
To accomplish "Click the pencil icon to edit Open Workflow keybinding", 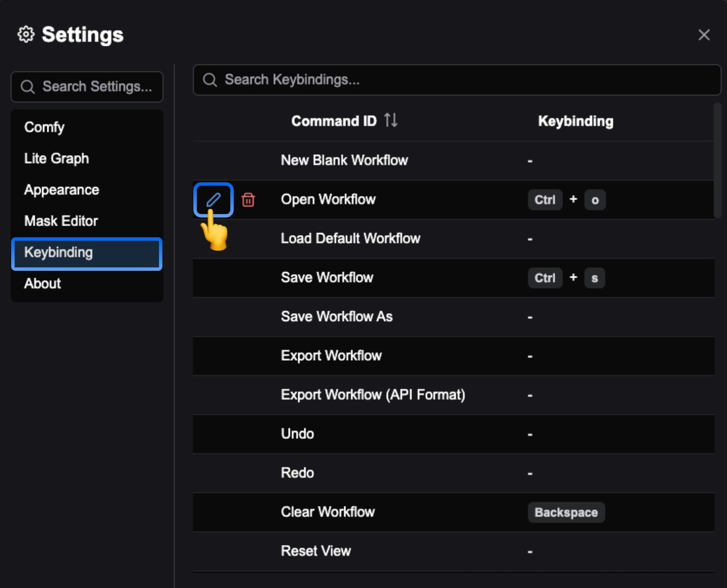I will click(x=213, y=199).
